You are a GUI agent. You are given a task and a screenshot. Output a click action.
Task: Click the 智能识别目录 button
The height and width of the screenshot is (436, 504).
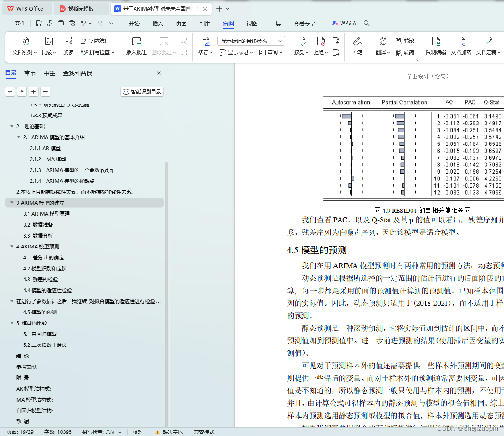[142, 91]
